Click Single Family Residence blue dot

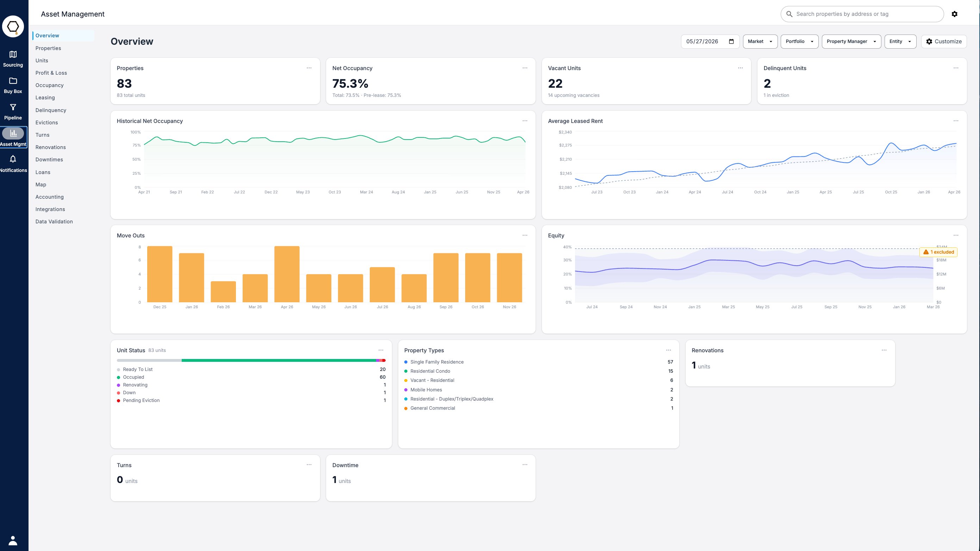(406, 362)
